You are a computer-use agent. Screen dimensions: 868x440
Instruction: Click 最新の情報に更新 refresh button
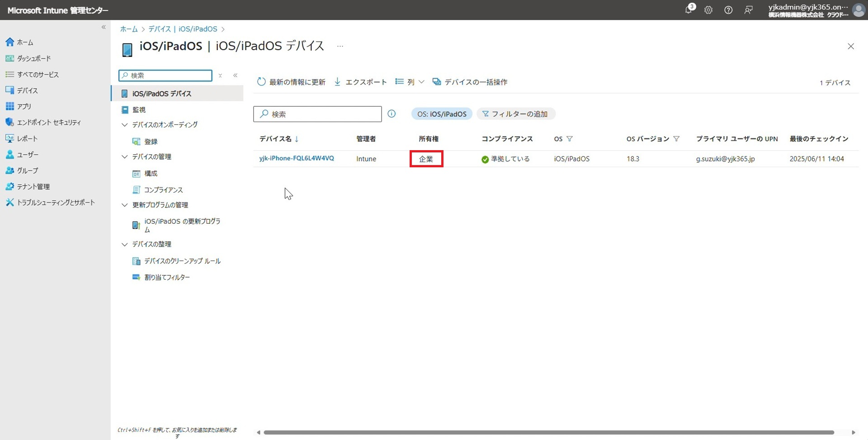tap(291, 82)
